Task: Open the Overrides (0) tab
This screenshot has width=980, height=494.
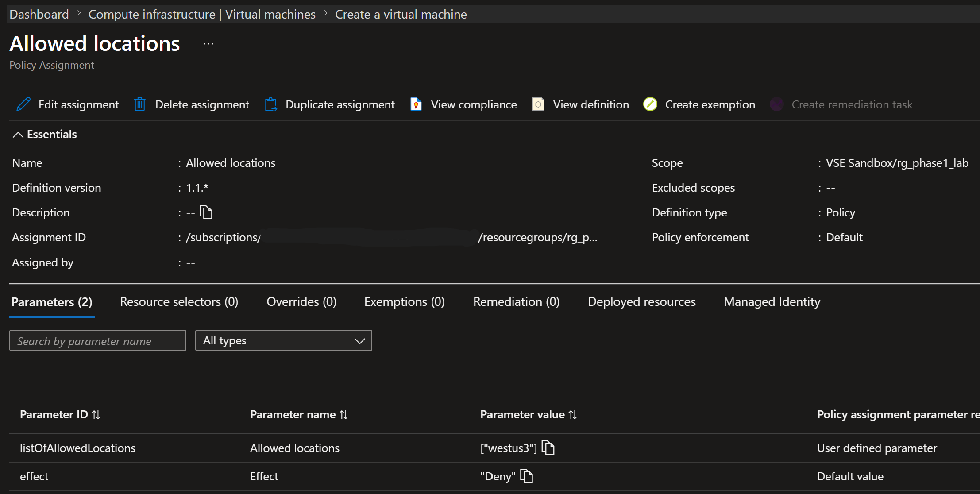Action: coord(301,302)
